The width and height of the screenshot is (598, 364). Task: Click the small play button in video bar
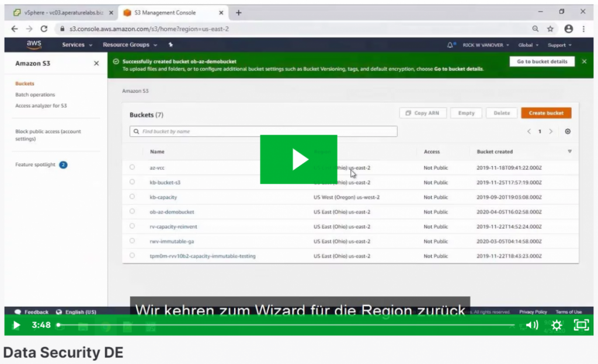click(16, 325)
